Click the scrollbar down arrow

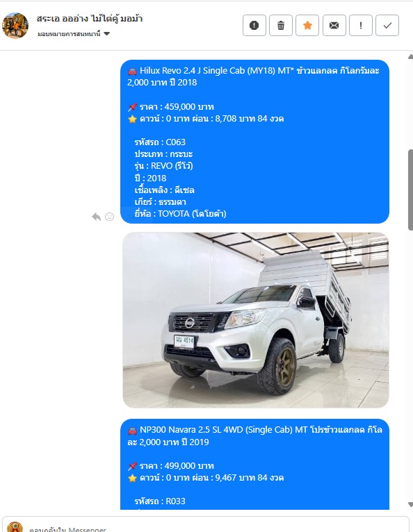pyautogui.click(x=410, y=504)
